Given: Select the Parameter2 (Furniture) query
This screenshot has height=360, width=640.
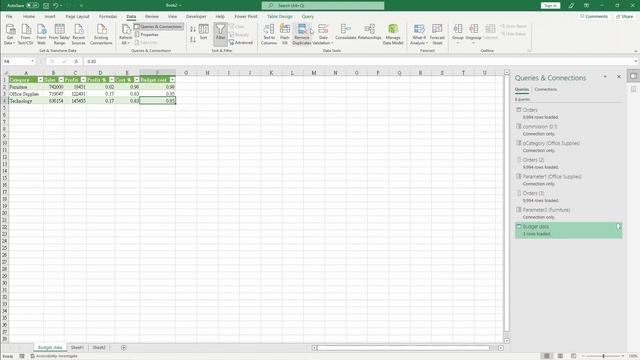Looking at the screenshot, I should coord(568,213).
